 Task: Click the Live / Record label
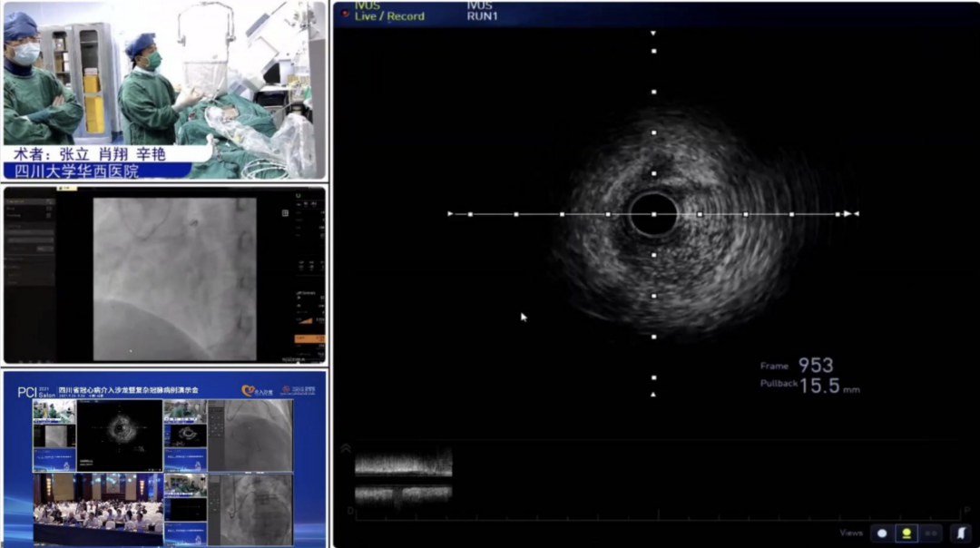coord(389,16)
